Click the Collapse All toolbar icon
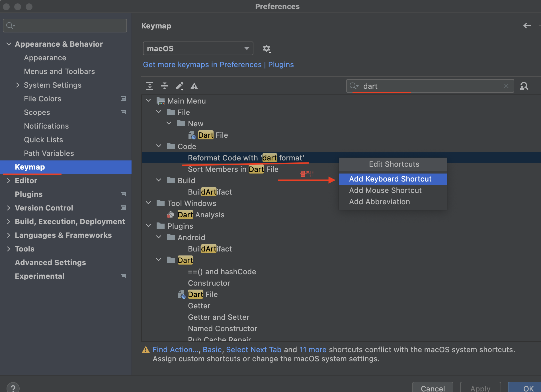541x392 pixels. pos(165,86)
